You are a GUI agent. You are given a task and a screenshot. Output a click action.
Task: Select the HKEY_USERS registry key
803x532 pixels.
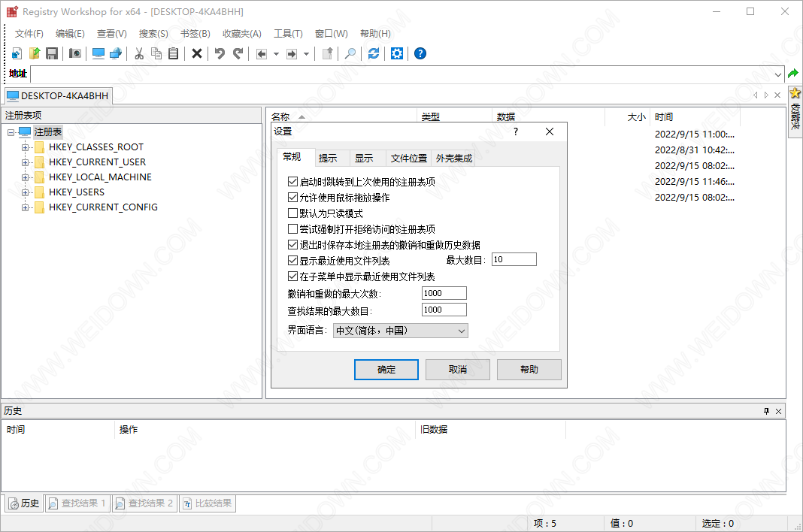[77, 192]
